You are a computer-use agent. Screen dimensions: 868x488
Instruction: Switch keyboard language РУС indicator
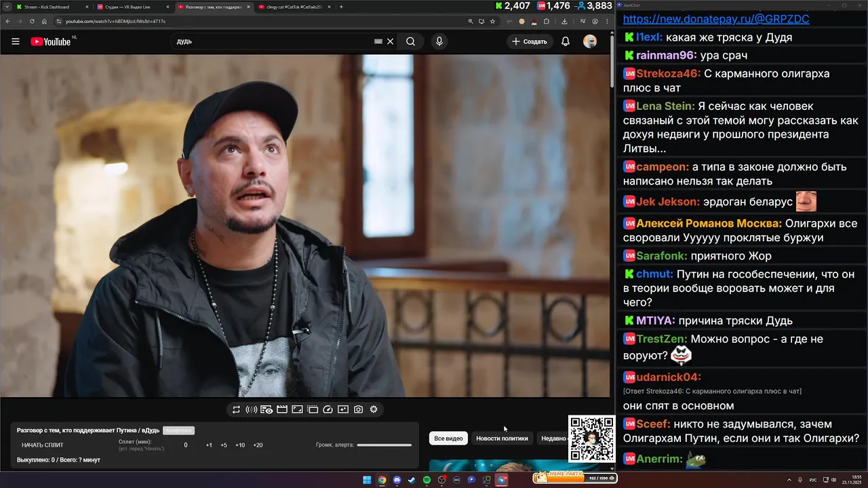click(x=813, y=480)
